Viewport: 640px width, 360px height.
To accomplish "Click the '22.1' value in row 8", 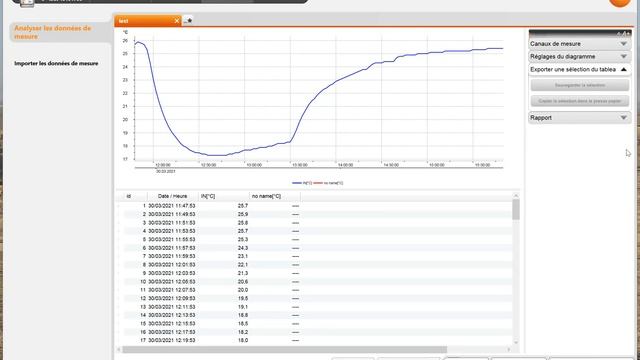I will tap(243, 265).
